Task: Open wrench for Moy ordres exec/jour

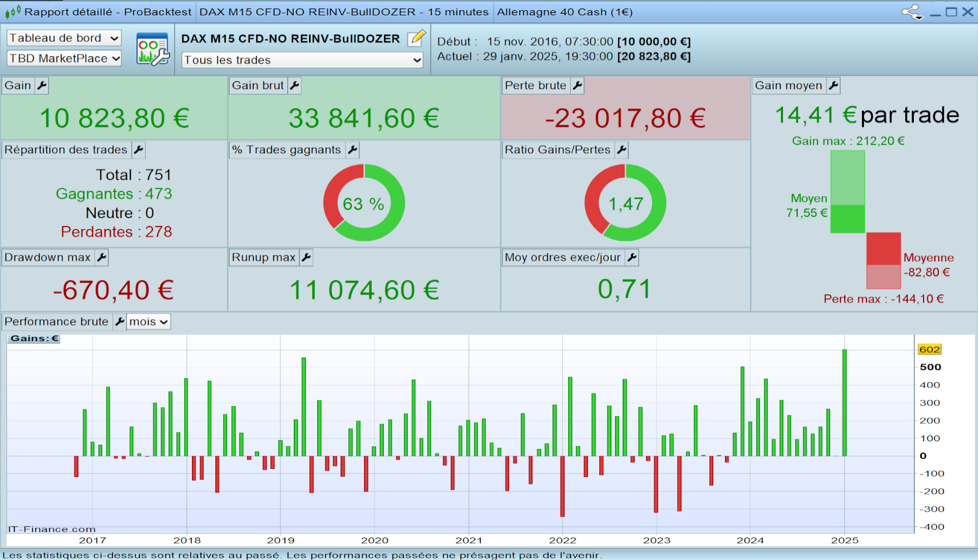Action: pyautogui.click(x=632, y=258)
